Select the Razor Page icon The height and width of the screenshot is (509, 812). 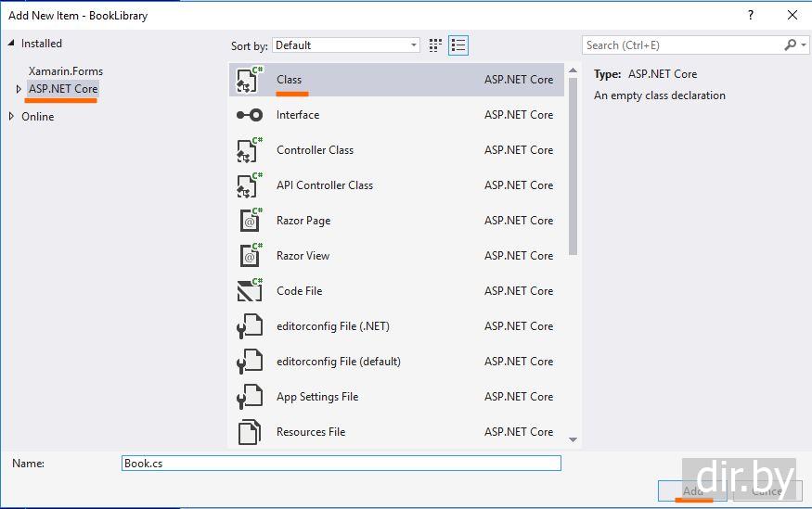[x=249, y=221]
